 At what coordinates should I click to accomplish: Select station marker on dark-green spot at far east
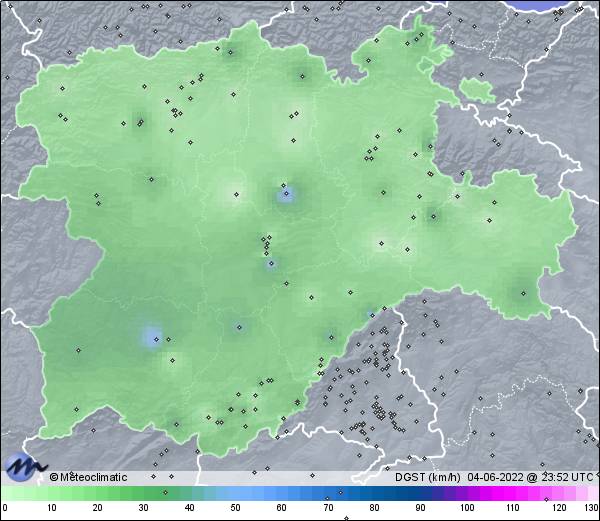pyautogui.click(x=523, y=293)
